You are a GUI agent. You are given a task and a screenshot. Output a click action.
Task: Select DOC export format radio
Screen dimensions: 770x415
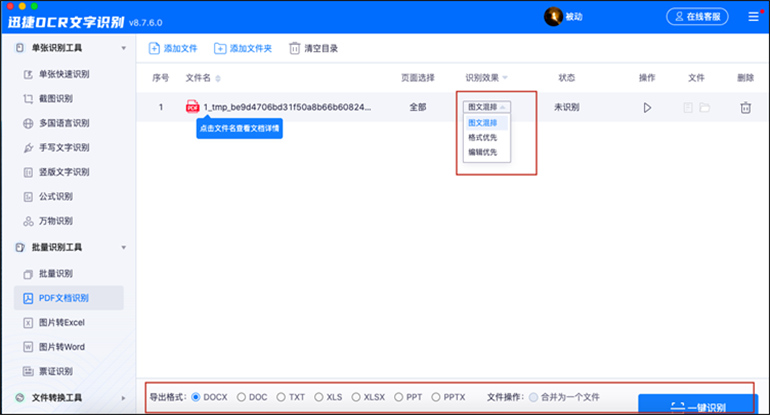241,397
